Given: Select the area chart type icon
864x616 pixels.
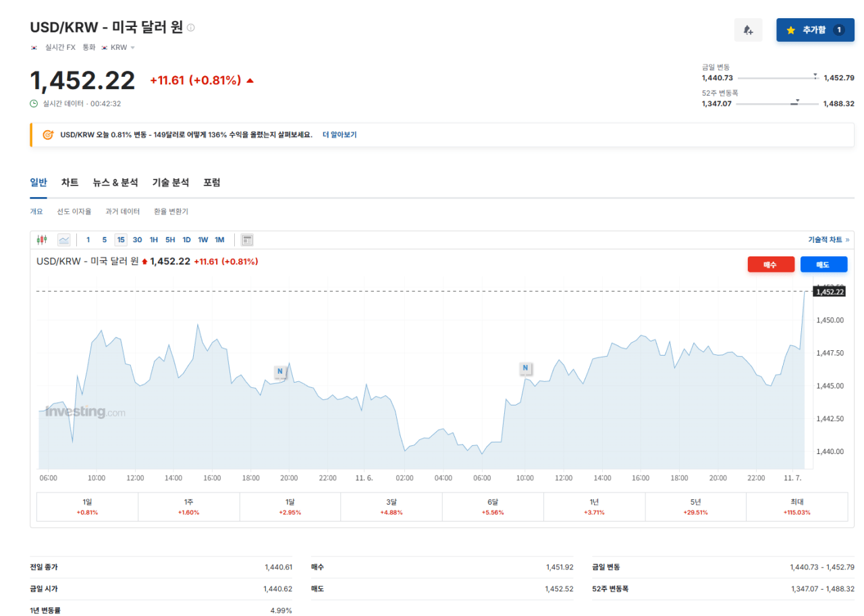Looking at the screenshot, I should pos(64,240).
